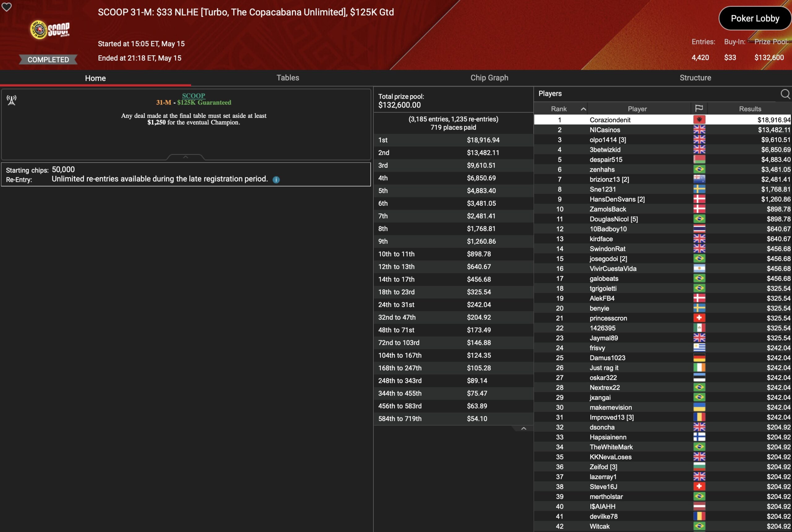Click Coraziondenit's country flag
This screenshot has height=532, width=792.
point(699,120)
